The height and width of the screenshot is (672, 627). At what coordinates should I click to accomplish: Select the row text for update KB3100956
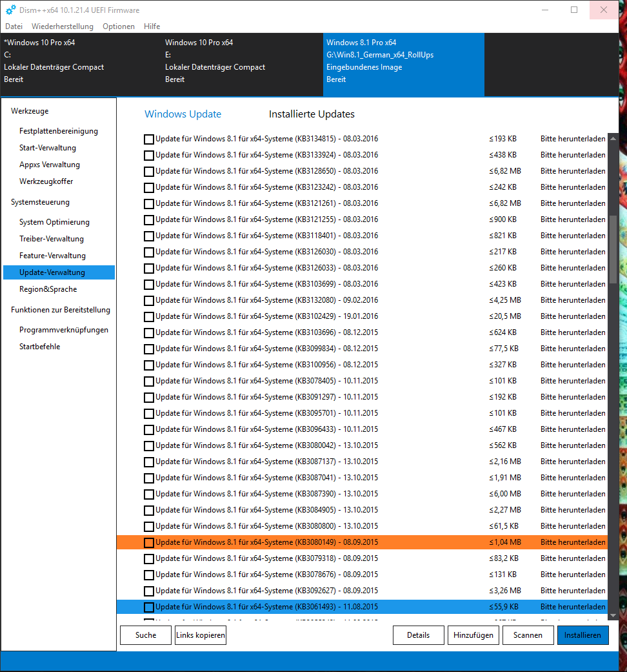tap(267, 365)
